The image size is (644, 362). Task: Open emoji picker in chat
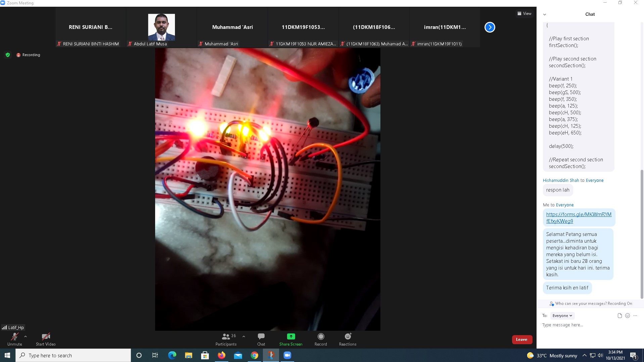point(628,316)
